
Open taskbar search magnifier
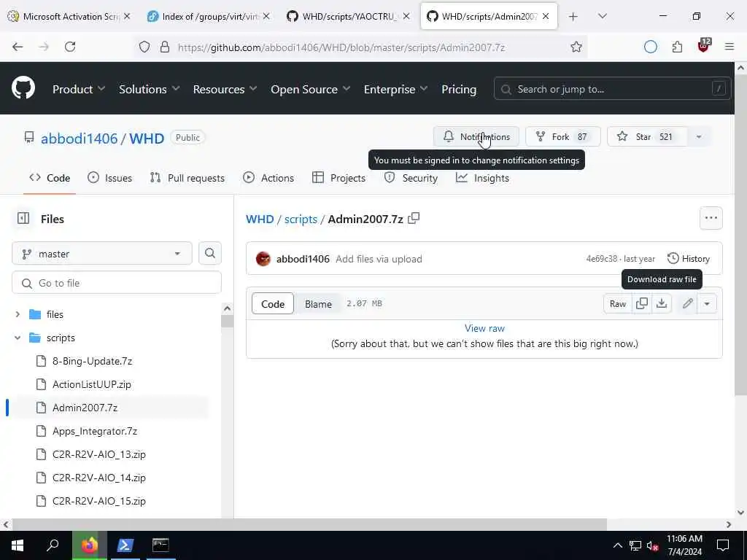click(53, 545)
